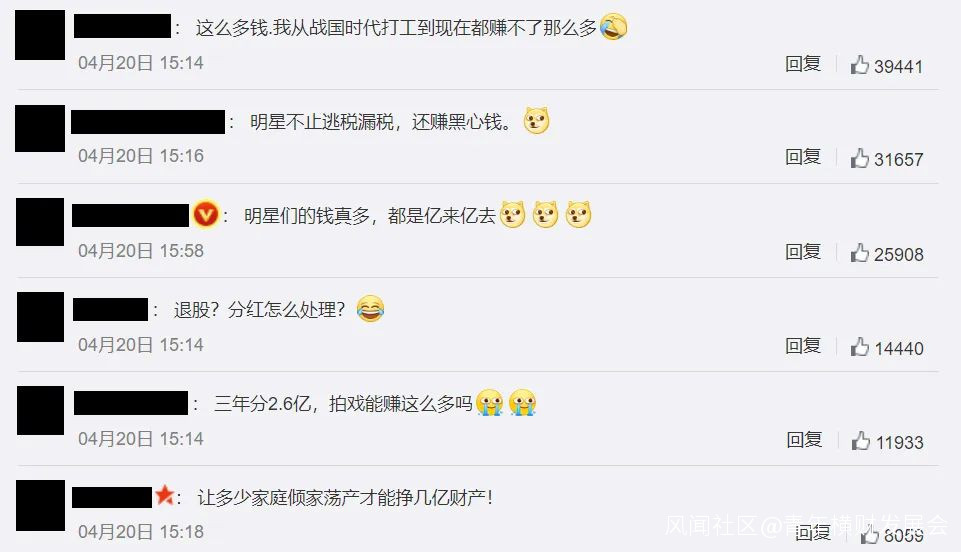Like the comment with 39441 likes
The image size is (961, 552).
(x=859, y=64)
